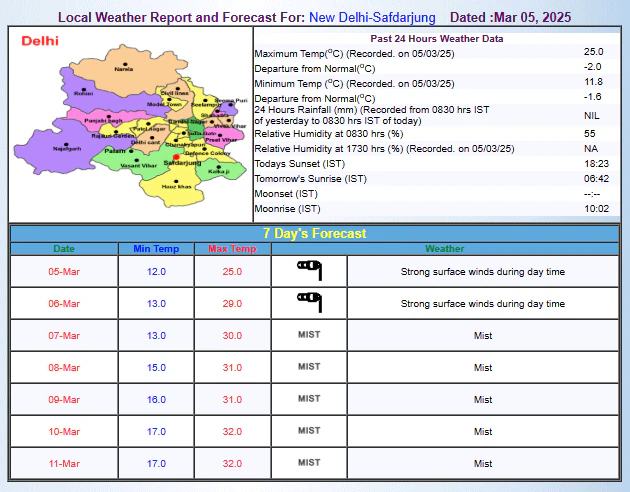Screen dimensions: 630x492
Task: Click the 7 Day's Forecast banner
Action: pyautogui.click(x=314, y=233)
